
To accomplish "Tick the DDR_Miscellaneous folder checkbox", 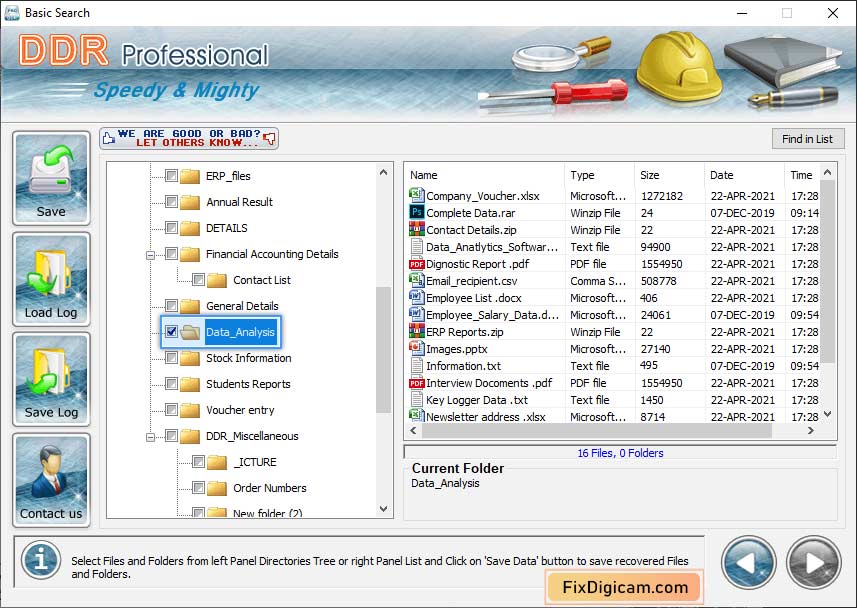I will pos(171,436).
